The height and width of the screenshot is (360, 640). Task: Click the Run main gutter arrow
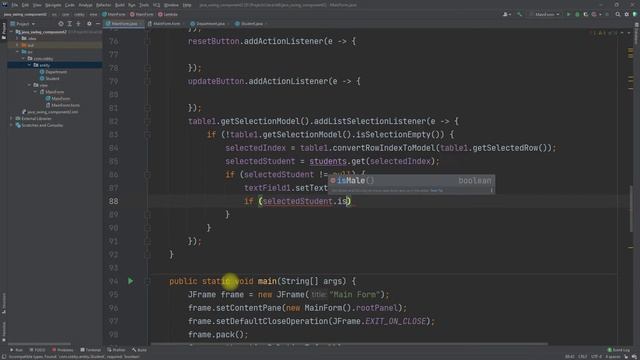(130, 281)
